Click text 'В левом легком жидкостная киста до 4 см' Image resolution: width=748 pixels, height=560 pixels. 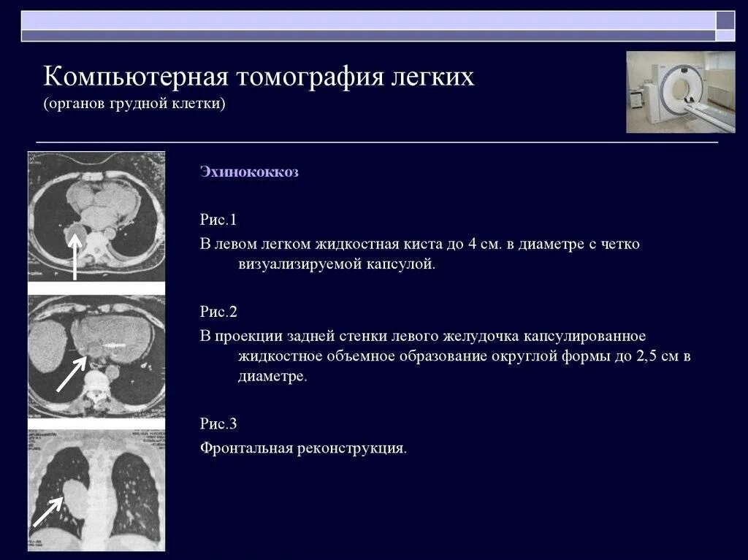350,245
